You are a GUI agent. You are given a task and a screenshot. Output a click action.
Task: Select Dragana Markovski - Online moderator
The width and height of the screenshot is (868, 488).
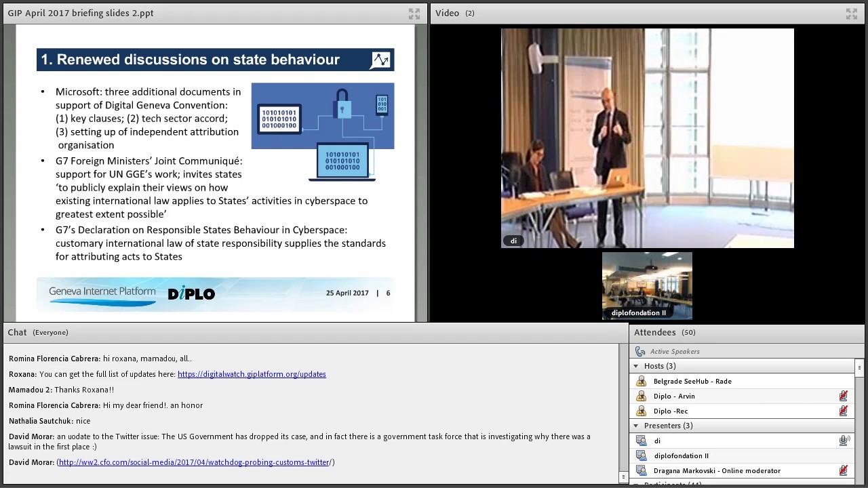(717, 470)
